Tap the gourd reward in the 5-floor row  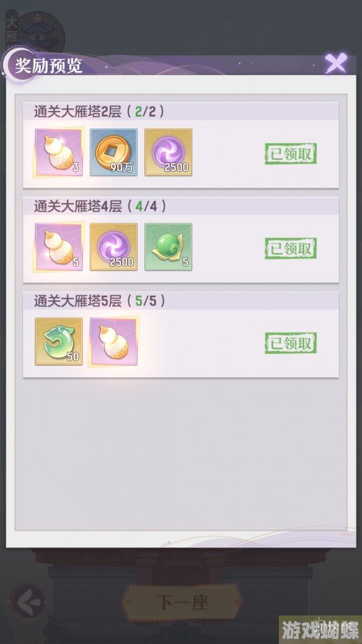click(113, 341)
